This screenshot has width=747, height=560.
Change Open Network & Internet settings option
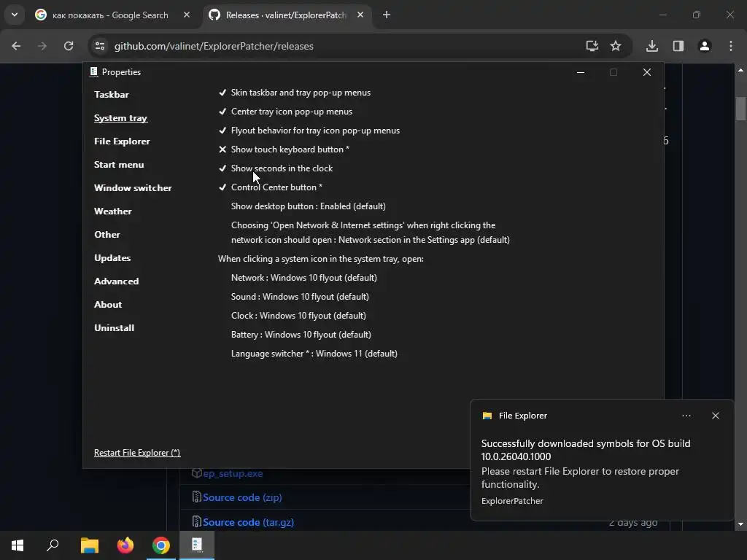coord(370,233)
